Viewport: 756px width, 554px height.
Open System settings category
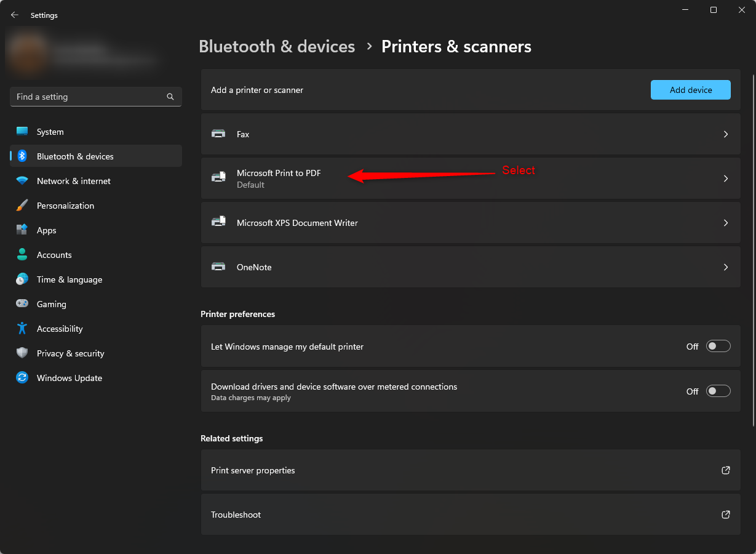(96, 132)
